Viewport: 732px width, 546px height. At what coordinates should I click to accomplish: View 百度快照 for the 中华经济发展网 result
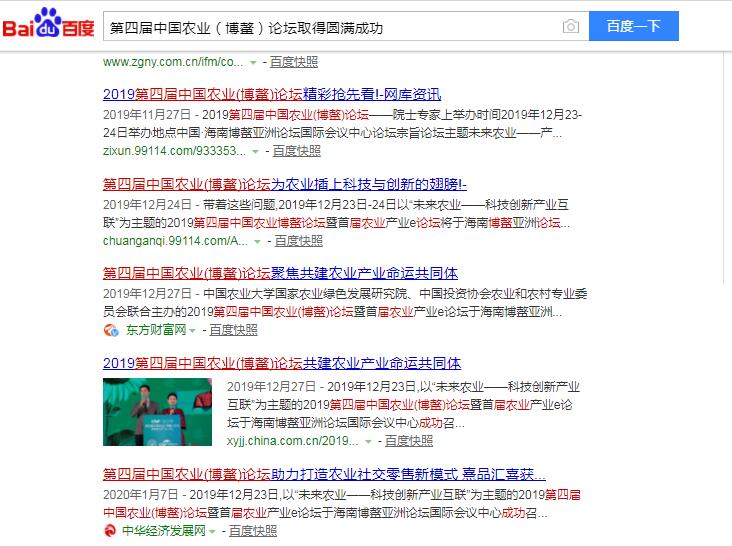point(253,531)
